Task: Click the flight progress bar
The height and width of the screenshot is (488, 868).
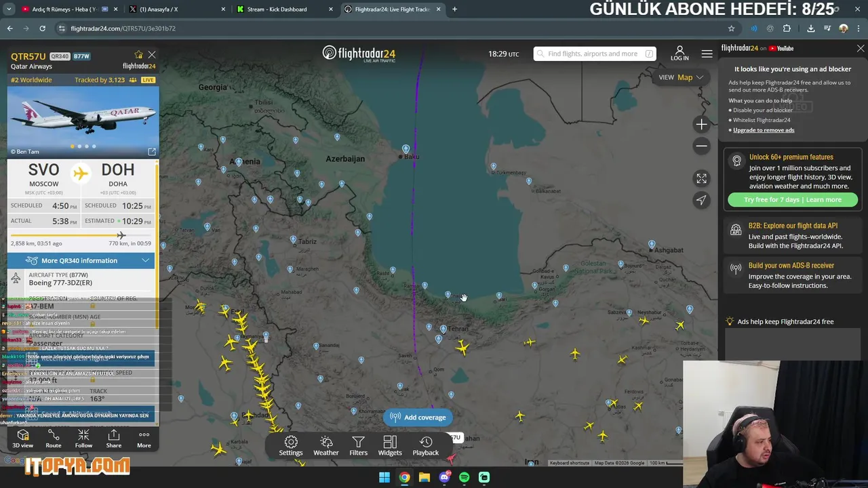Action: click(81, 235)
